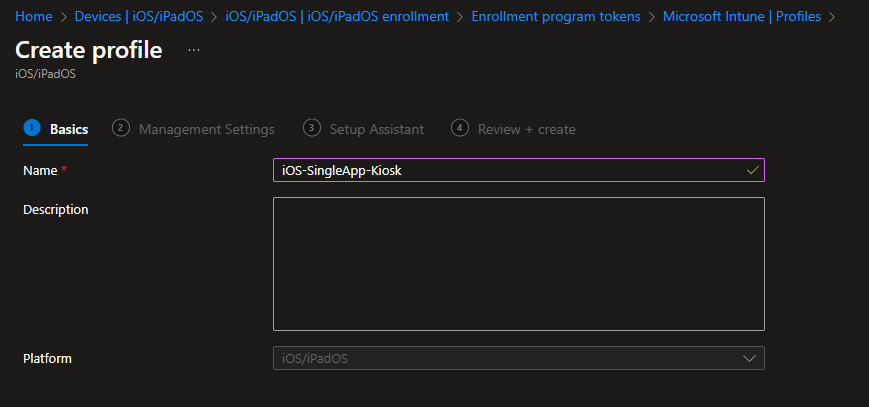Screen dimensions: 869x407
Task: Click green validation checkmark in Name field
Action: point(752,171)
